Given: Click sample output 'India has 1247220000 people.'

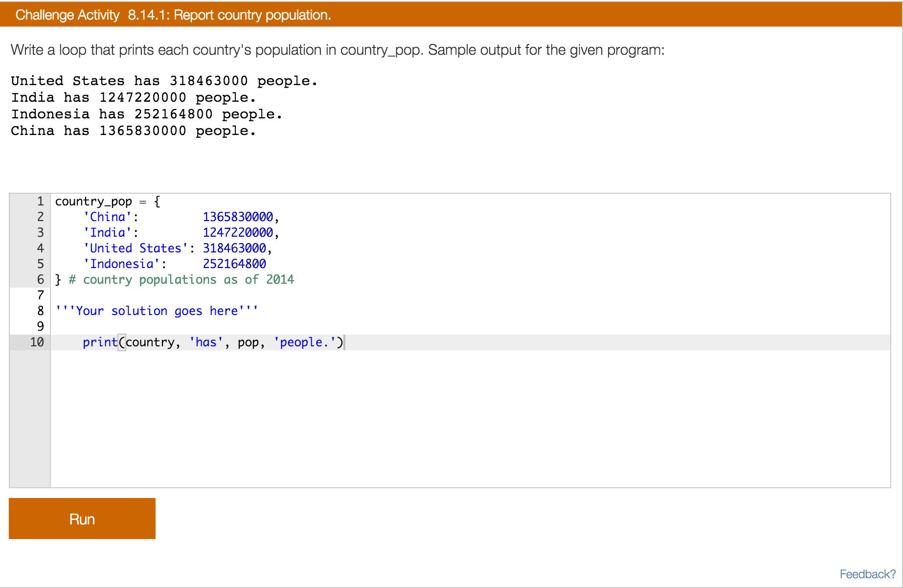Looking at the screenshot, I should 134,98.
